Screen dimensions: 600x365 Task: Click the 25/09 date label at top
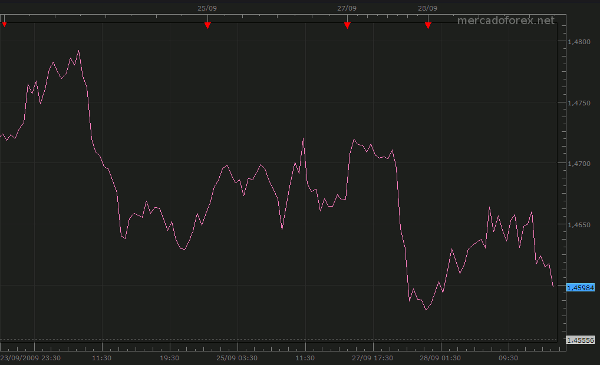[x=207, y=8]
